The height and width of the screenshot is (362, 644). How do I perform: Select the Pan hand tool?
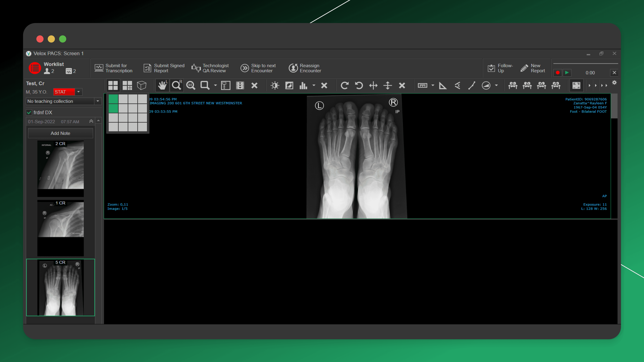[x=162, y=85]
